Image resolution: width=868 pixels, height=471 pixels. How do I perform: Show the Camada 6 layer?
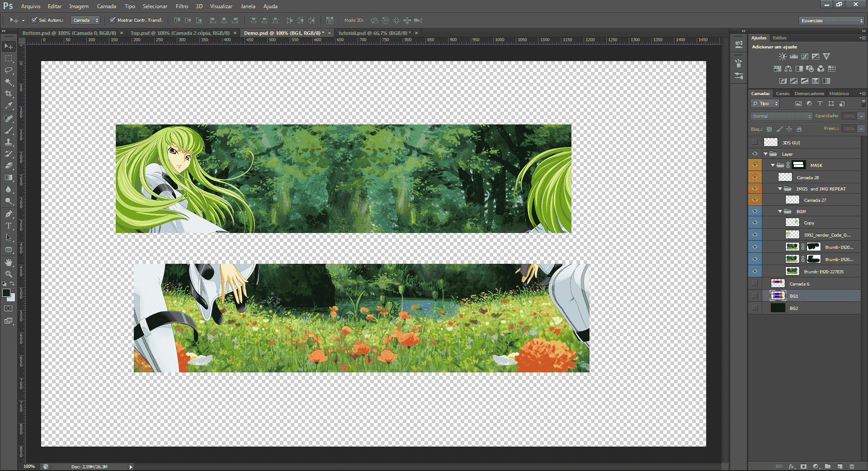755,284
